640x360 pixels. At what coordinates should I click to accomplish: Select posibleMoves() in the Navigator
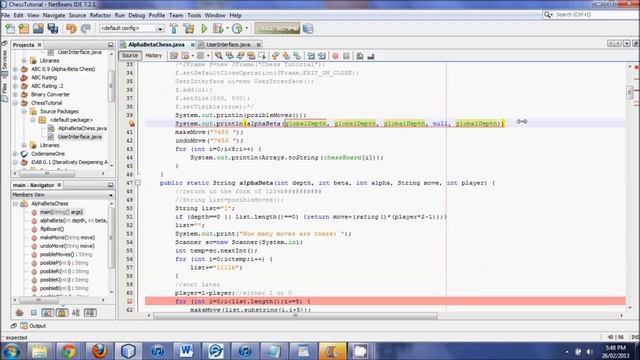66,254
